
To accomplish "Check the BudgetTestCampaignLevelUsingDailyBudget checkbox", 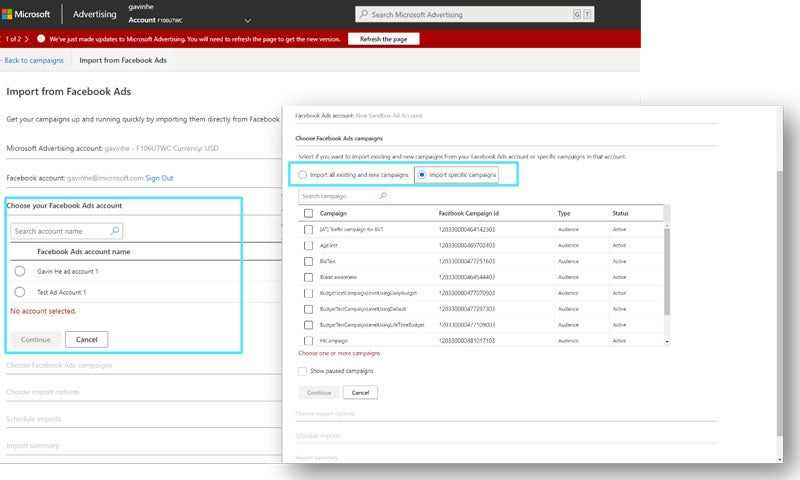I will pyautogui.click(x=308, y=293).
